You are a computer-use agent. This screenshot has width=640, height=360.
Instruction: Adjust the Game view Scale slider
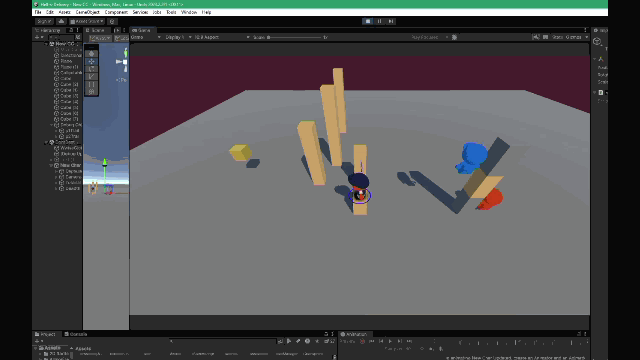tap(295, 37)
